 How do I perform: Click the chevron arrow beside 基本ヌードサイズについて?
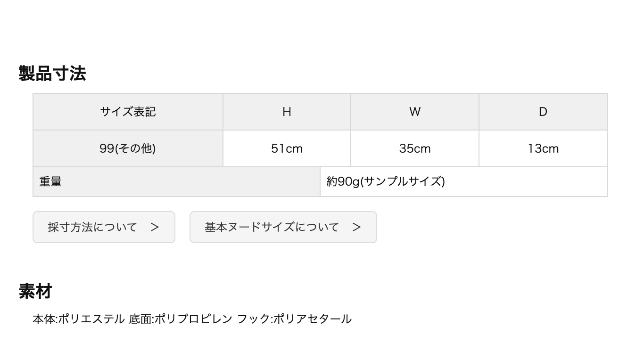356,227
